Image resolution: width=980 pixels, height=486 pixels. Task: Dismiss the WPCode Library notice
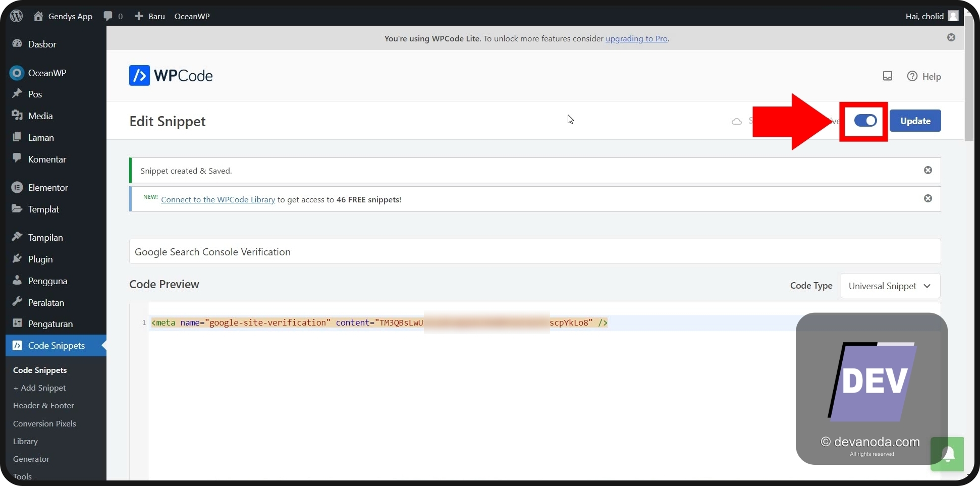[928, 198]
